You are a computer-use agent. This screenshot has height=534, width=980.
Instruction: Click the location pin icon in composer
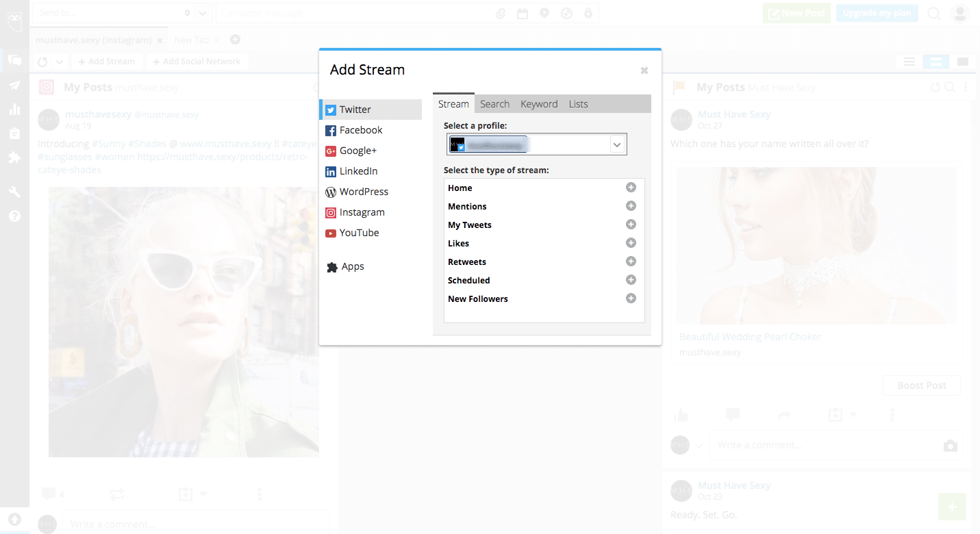[544, 14]
